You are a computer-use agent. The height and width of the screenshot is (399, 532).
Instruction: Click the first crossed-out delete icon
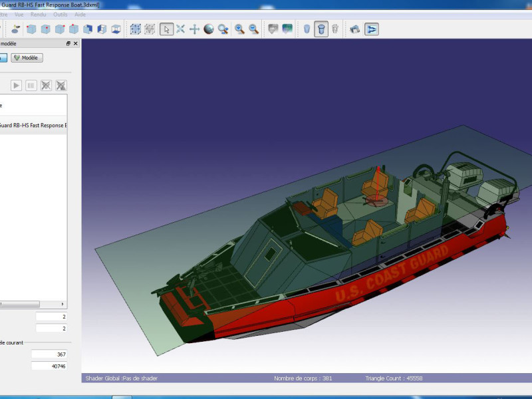pyautogui.click(x=46, y=86)
